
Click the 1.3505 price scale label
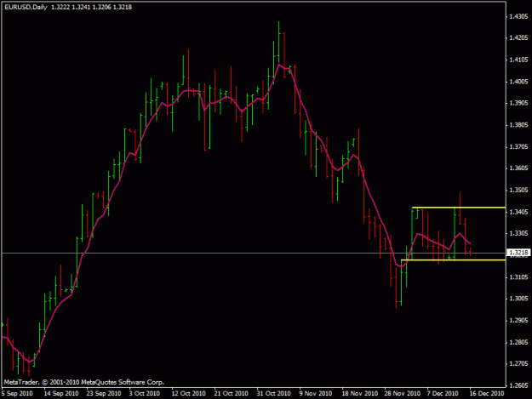tap(518, 191)
